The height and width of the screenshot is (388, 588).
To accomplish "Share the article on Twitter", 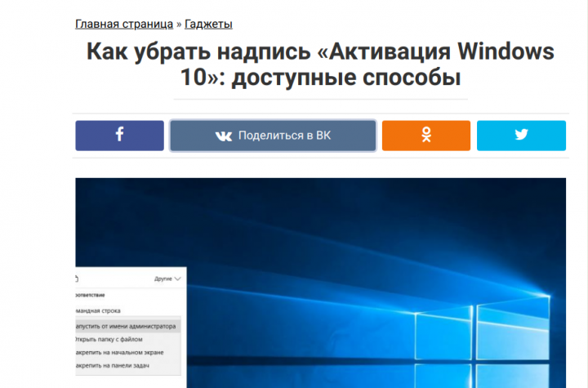I will coord(521,136).
